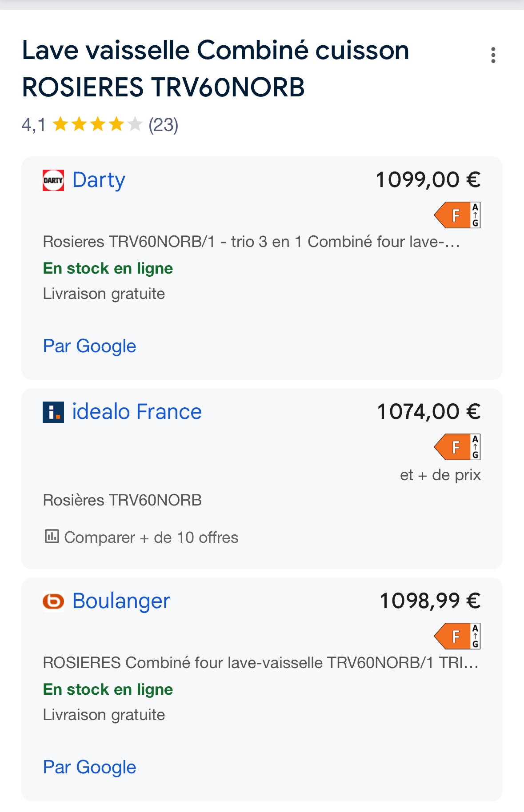
Task: Click Comparer + de 10 offres
Action: [x=151, y=537]
